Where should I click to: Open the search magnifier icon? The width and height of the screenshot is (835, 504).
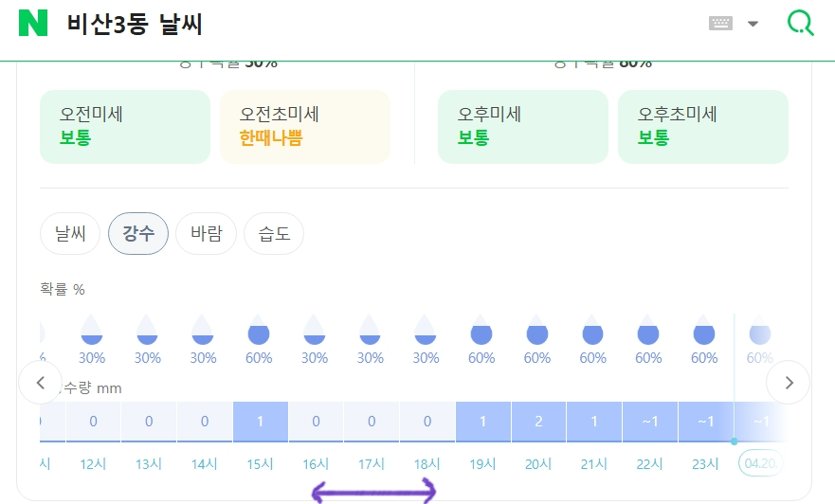click(800, 23)
